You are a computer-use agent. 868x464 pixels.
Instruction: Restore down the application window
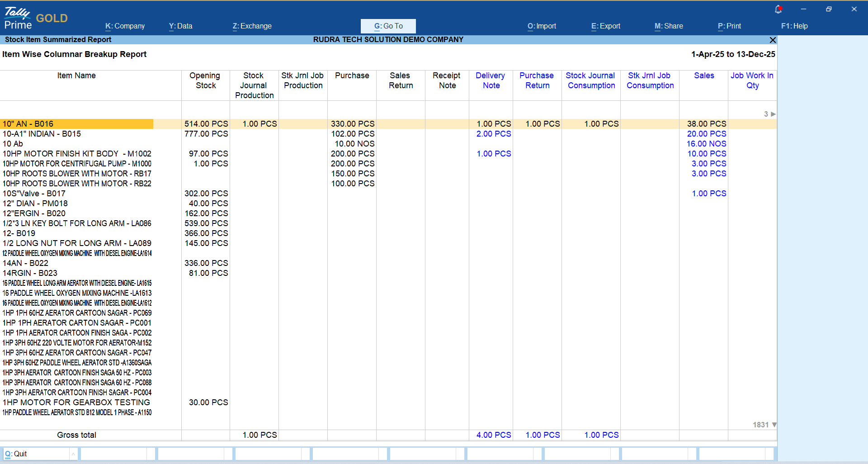pos(828,9)
